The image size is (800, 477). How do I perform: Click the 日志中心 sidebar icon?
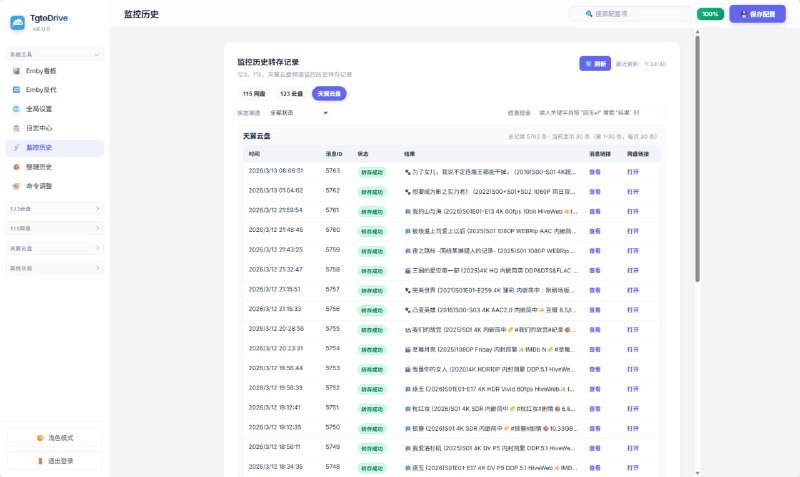[16, 128]
